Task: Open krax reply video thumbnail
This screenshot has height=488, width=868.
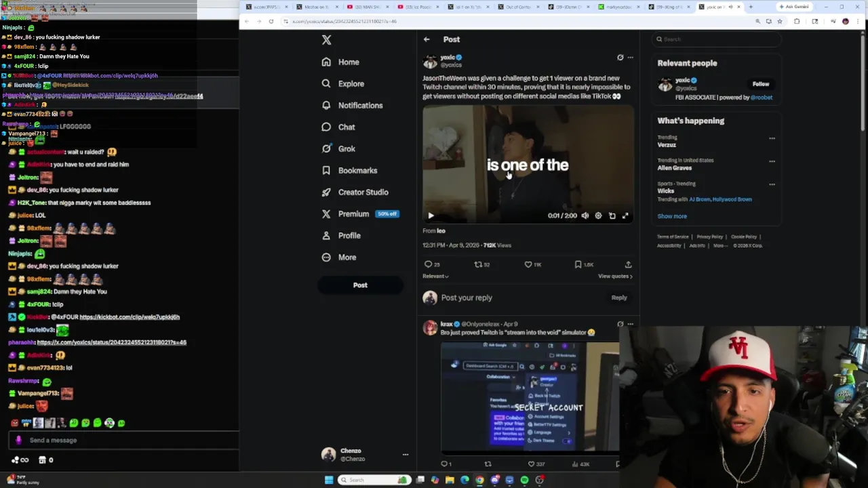Action: point(530,396)
